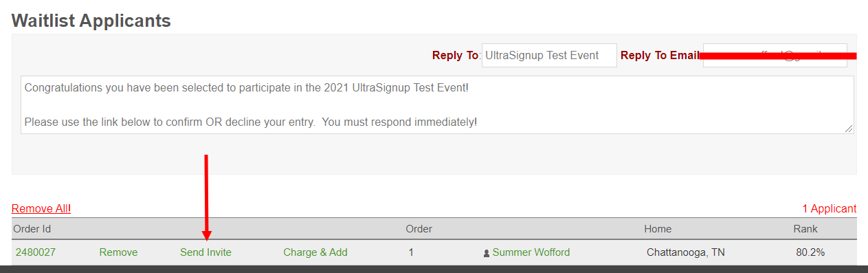Click the person icon beside Summer Wofford
The image size is (868, 273).
[487, 253]
